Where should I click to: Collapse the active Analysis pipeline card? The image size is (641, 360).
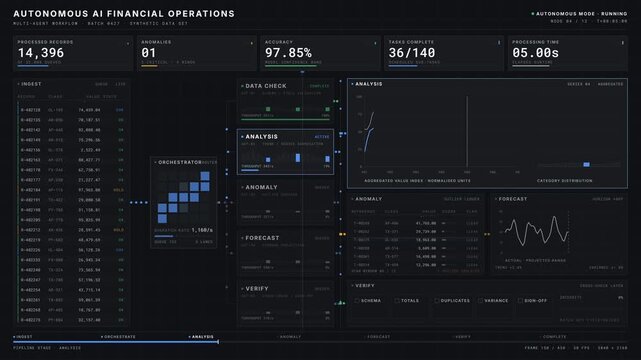(x=242, y=136)
